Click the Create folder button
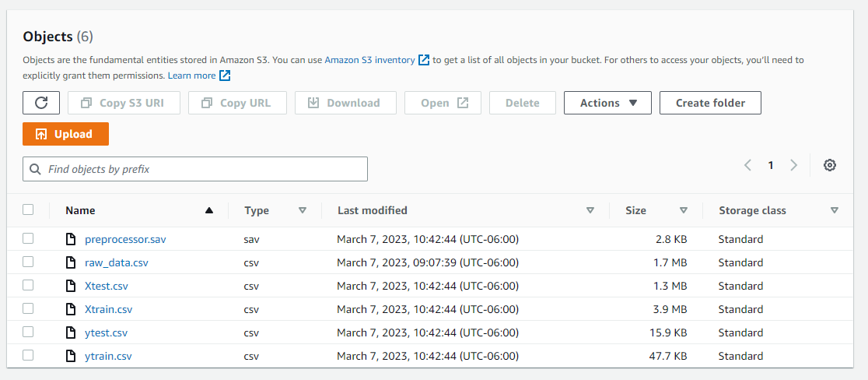This screenshot has height=380, width=868. click(710, 103)
